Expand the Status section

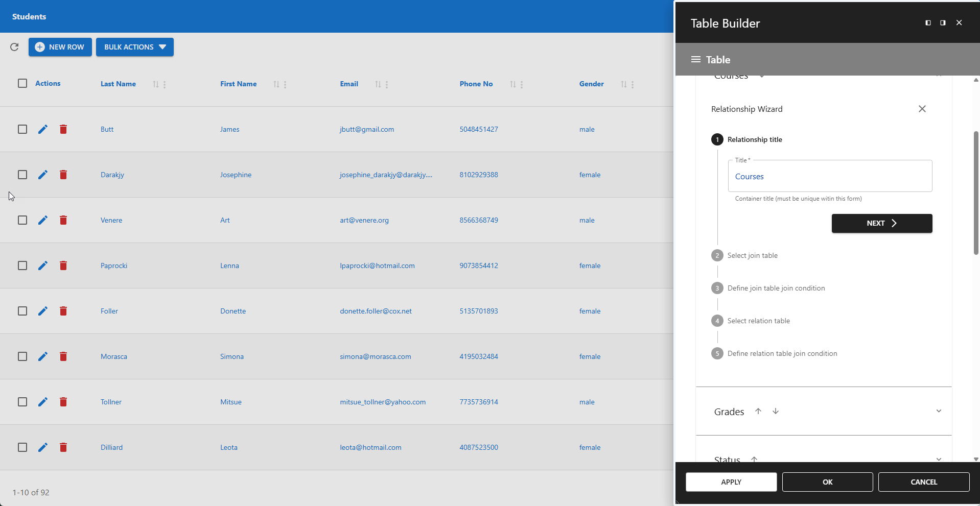click(939, 459)
